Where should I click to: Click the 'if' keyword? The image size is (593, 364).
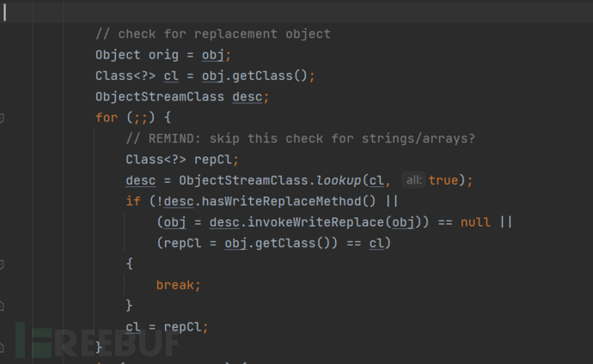click(133, 201)
